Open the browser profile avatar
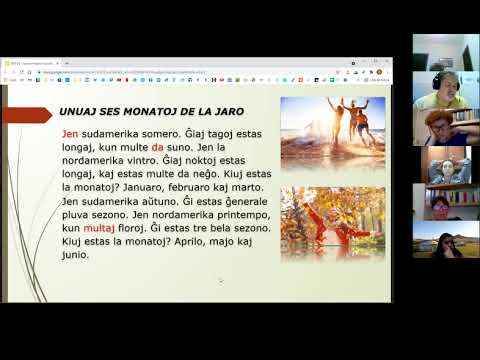 [x=379, y=72]
